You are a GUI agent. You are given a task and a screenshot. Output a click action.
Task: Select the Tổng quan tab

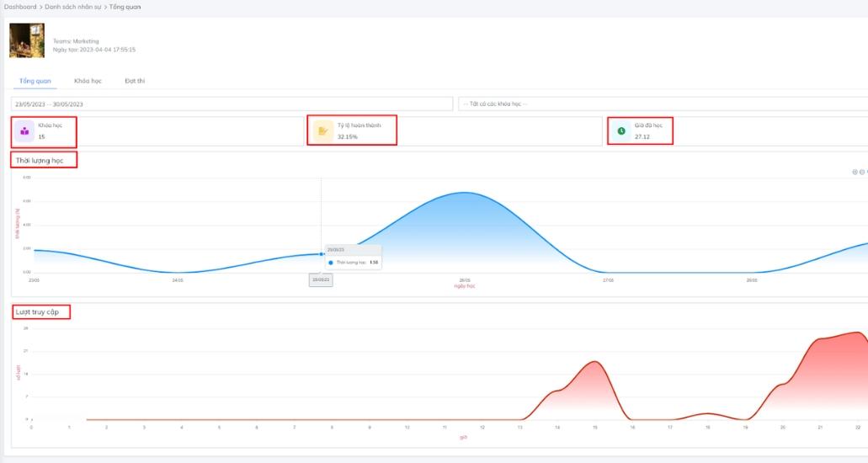35,81
